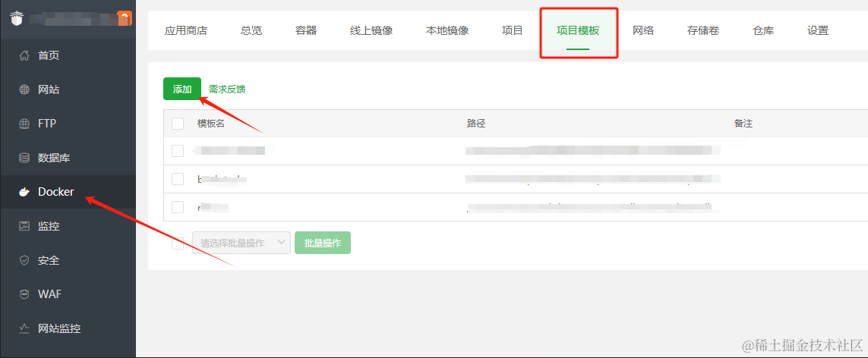The height and width of the screenshot is (358, 868).
Task: Click the chart icon beside 网站监控
Action: (x=24, y=328)
